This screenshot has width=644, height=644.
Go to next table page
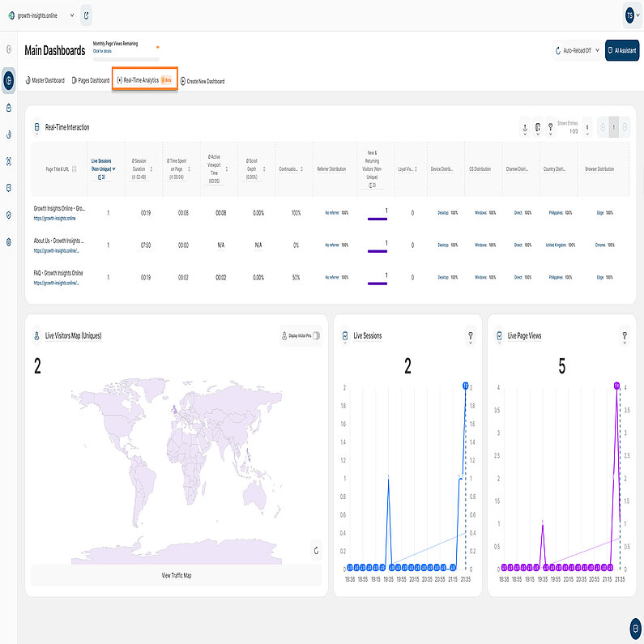pyautogui.click(x=625, y=127)
